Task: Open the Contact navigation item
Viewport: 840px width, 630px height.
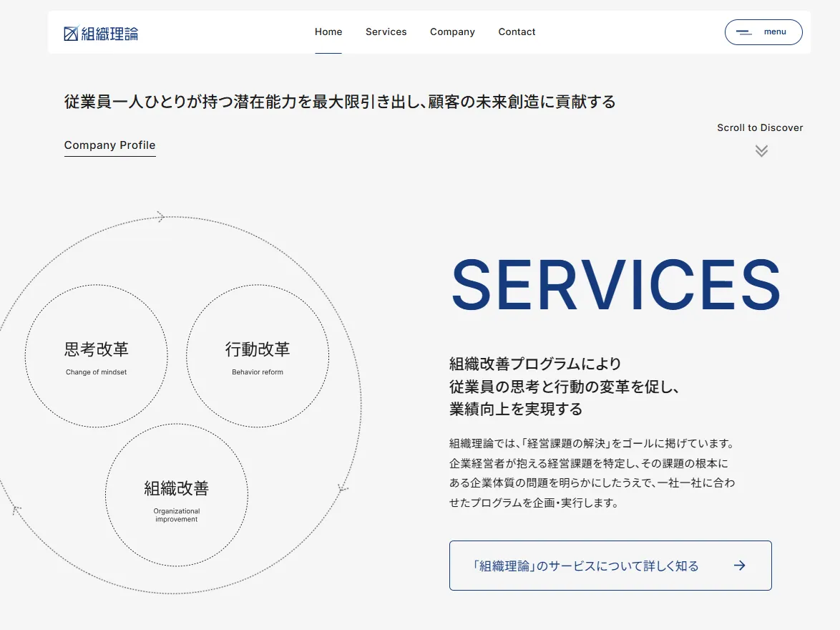Action: tap(517, 32)
